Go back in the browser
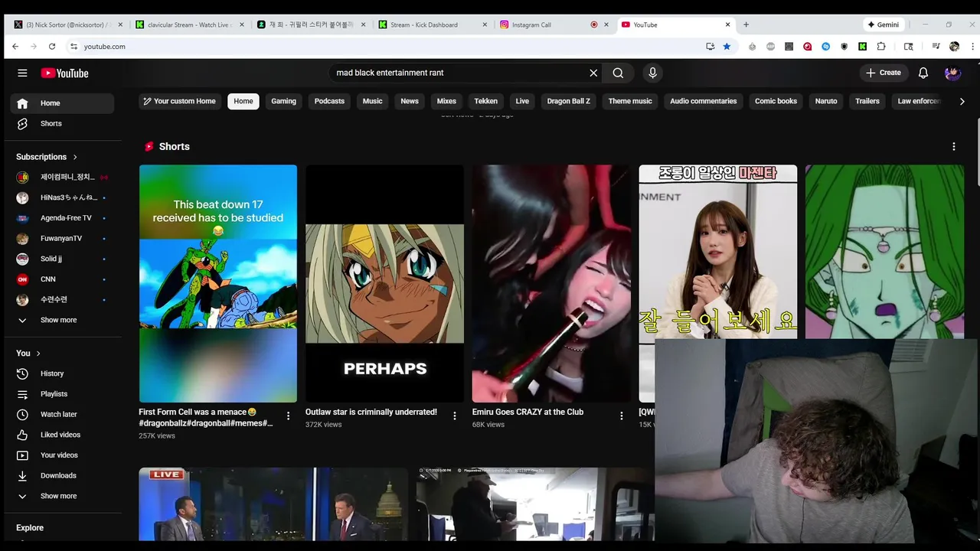Image resolution: width=980 pixels, height=551 pixels. pos(15,47)
